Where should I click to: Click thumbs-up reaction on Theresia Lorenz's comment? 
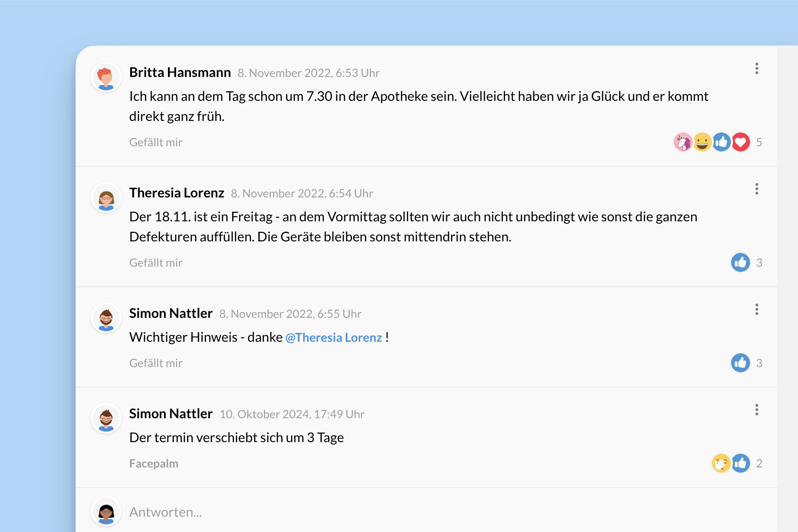click(x=740, y=262)
